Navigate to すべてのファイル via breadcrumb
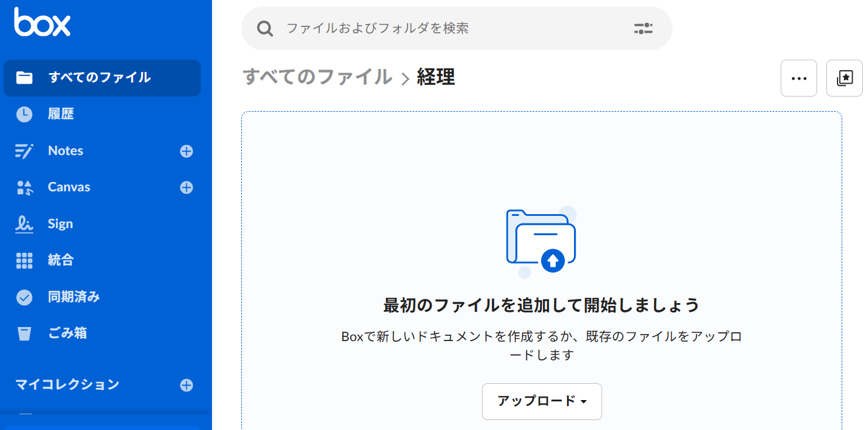 316,76
